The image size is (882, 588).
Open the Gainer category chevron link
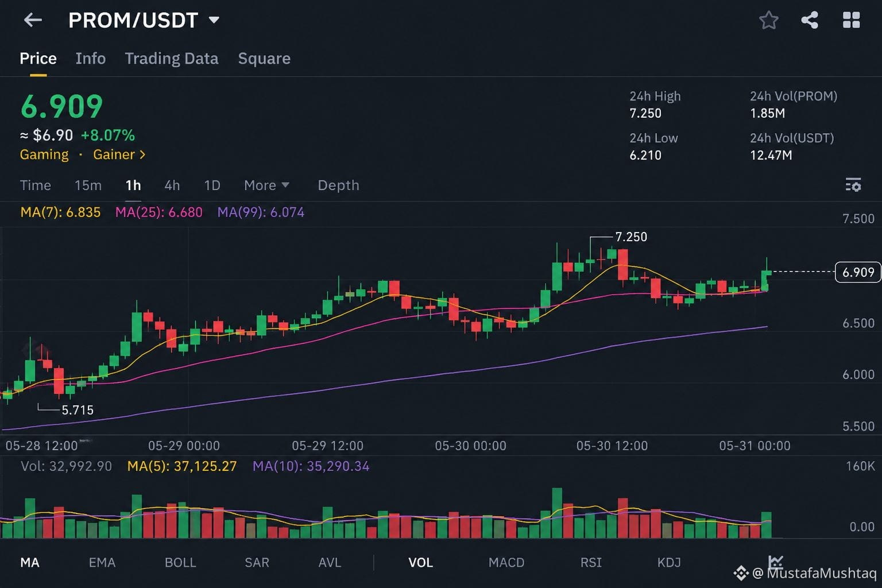pos(119,154)
